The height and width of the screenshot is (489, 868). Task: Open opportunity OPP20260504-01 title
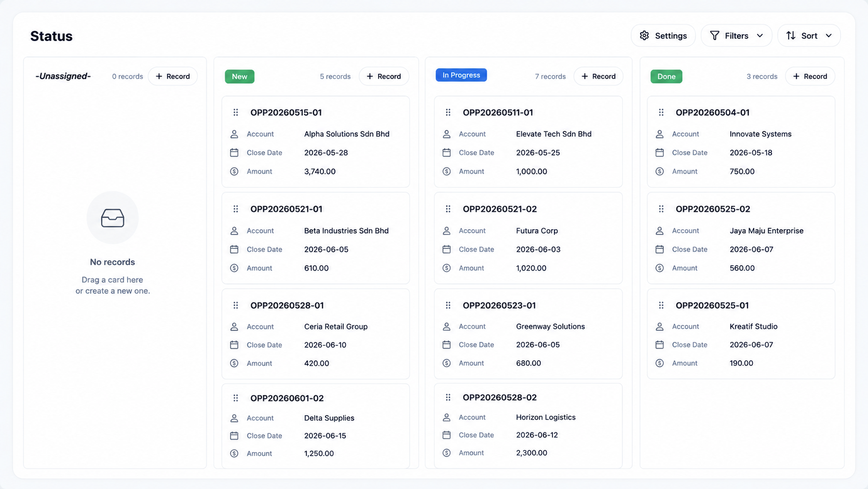pyautogui.click(x=712, y=112)
